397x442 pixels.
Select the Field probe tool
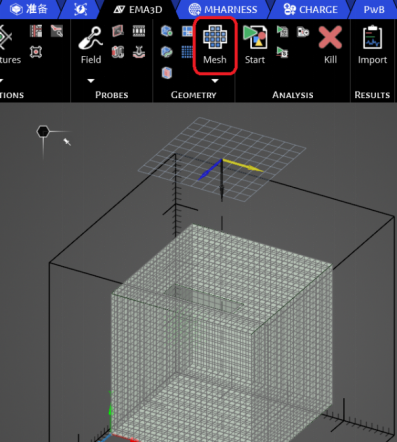(x=91, y=45)
